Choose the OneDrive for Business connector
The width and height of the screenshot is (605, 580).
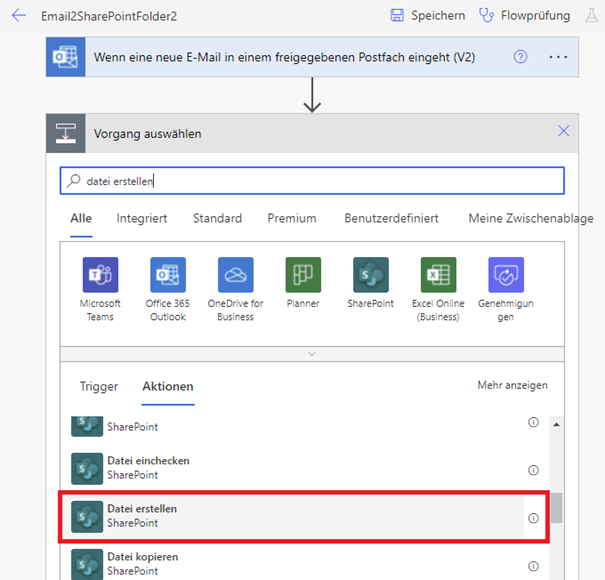pos(236,275)
